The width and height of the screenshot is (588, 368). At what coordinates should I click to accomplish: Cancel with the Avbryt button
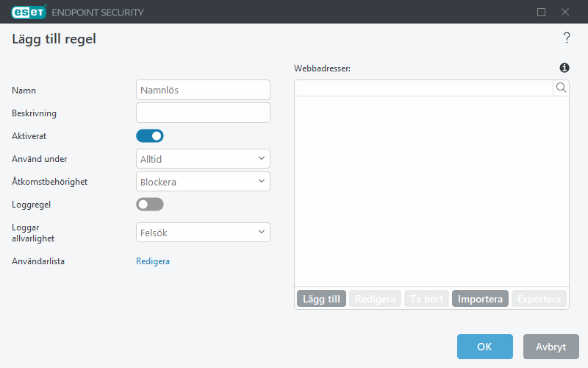(x=551, y=347)
